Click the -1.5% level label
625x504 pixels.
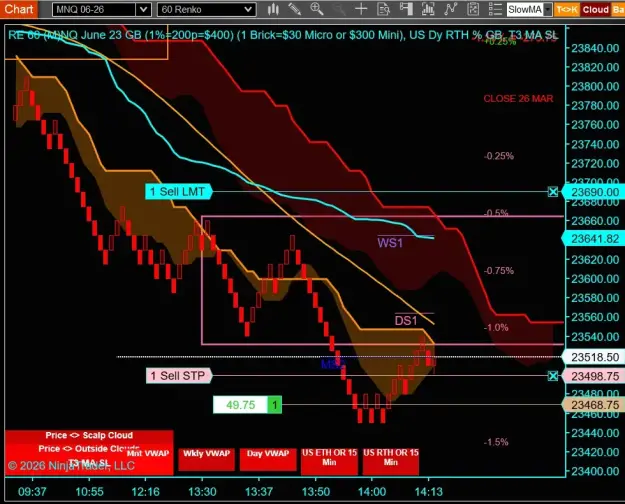click(496, 442)
